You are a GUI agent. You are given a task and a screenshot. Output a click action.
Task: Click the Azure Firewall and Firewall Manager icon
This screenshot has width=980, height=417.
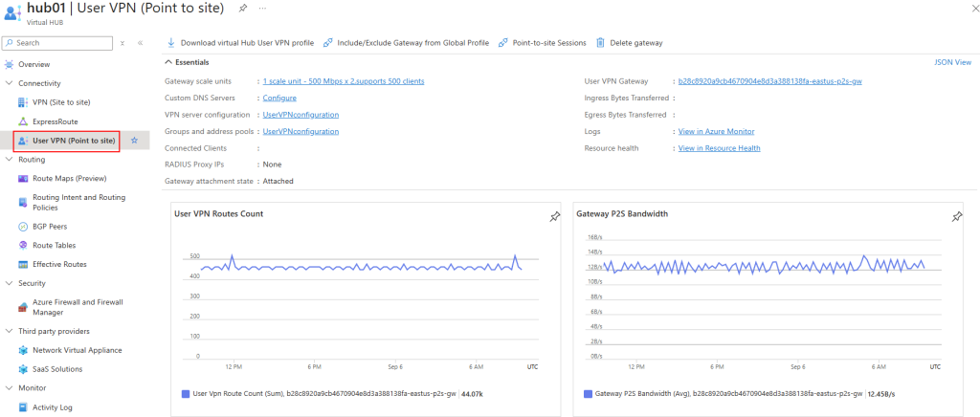click(23, 307)
